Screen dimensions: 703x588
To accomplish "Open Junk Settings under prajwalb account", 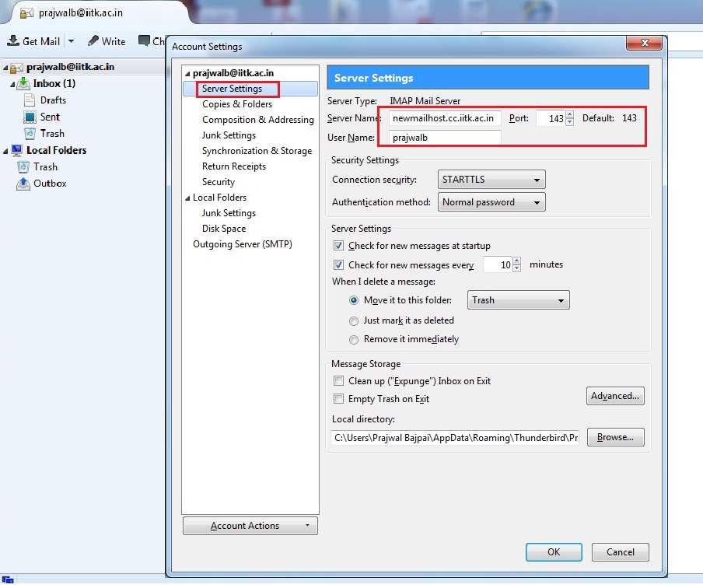I will [x=229, y=135].
